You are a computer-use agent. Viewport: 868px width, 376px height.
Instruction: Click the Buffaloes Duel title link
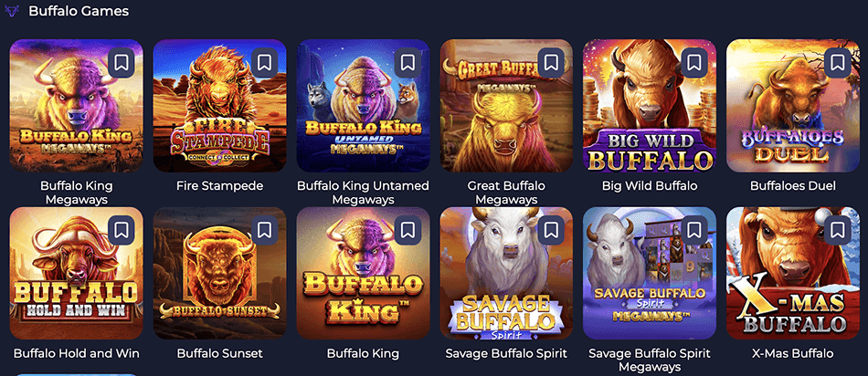point(793,186)
